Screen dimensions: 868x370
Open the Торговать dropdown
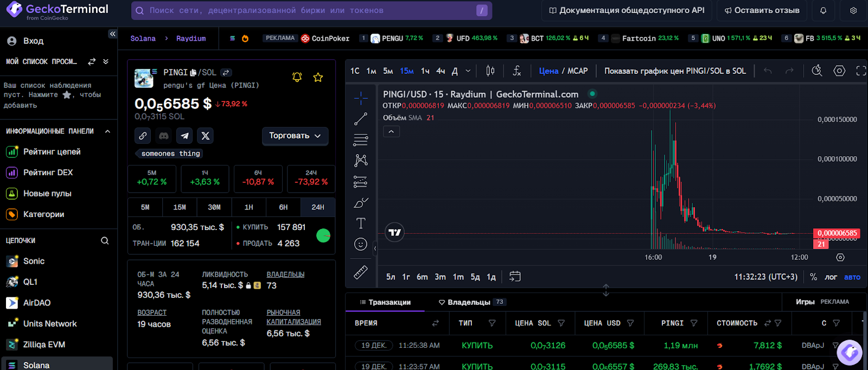point(295,136)
